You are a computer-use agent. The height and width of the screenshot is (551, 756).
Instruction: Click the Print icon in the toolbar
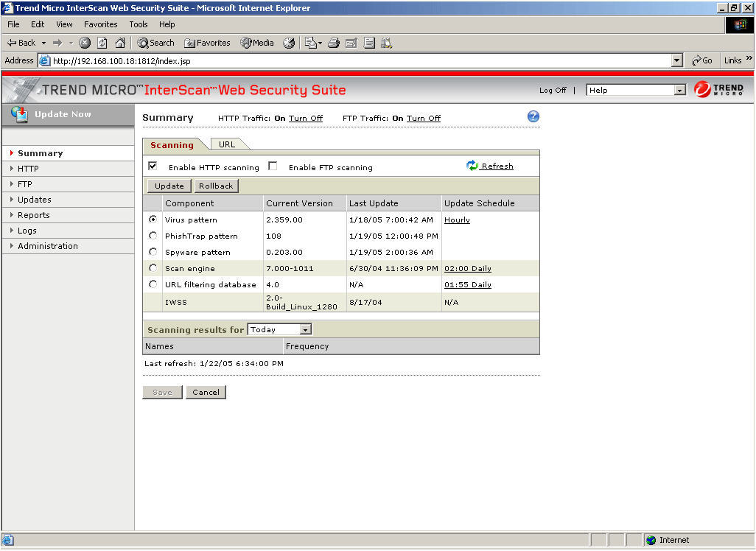coord(334,42)
